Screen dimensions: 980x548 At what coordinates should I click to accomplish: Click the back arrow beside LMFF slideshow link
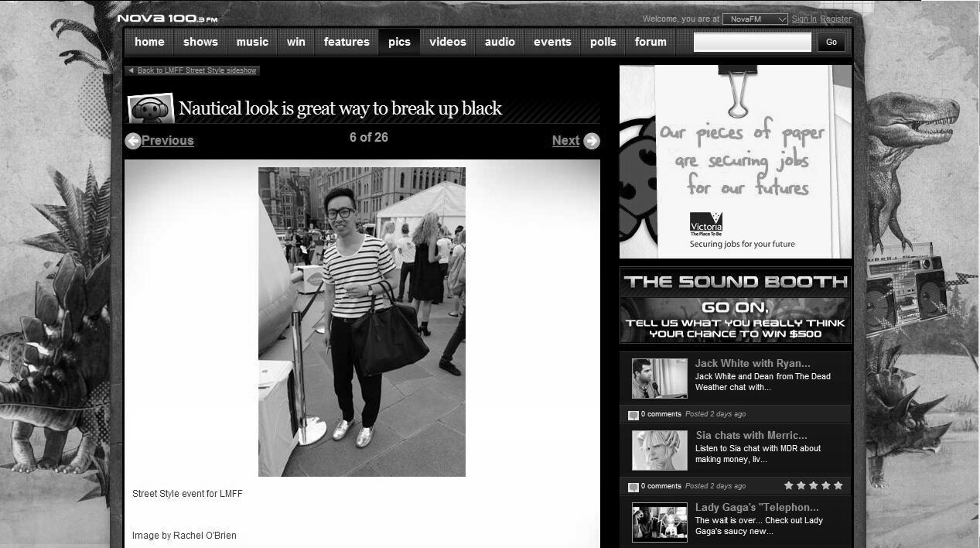tap(130, 70)
